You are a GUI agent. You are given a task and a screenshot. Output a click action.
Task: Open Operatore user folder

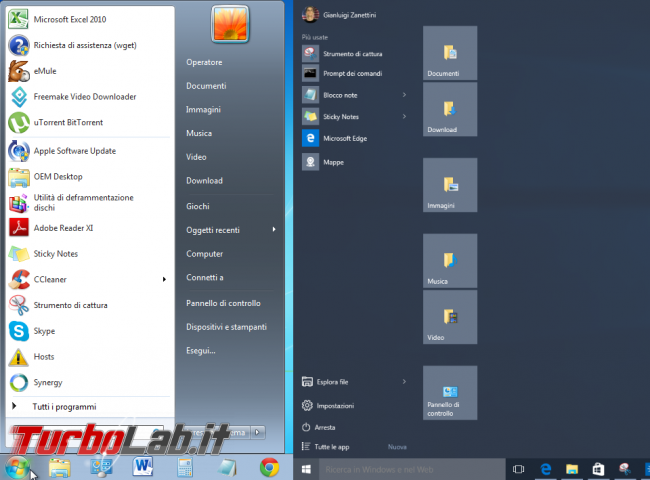[x=204, y=62]
